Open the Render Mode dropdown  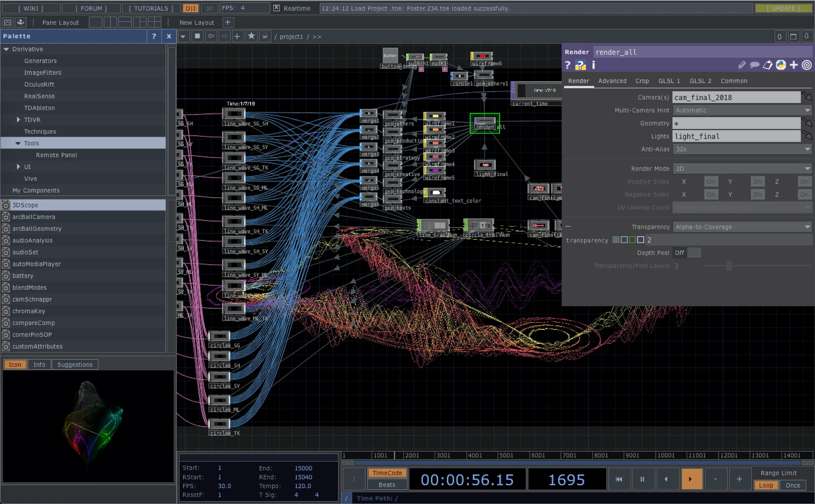(742, 168)
